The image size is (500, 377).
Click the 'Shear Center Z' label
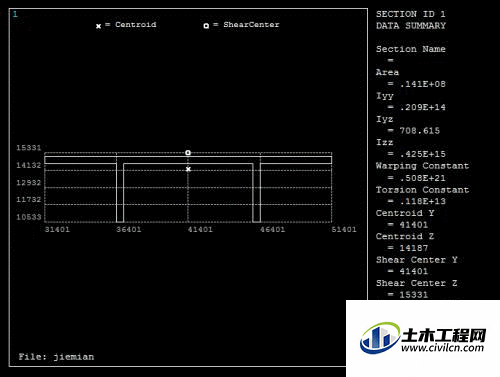pos(417,283)
